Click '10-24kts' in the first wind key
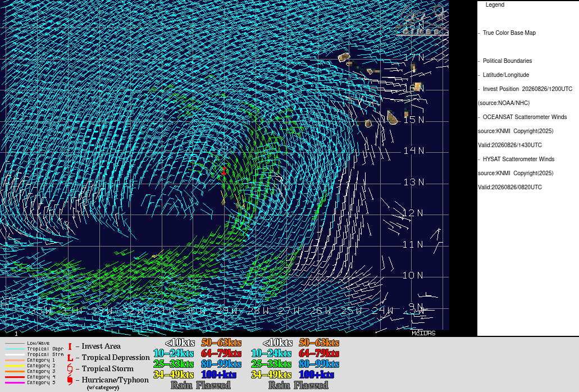 click(174, 353)
